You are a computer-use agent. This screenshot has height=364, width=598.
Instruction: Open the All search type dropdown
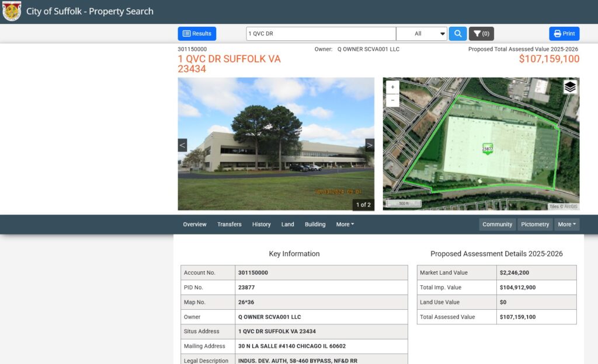click(x=422, y=33)
